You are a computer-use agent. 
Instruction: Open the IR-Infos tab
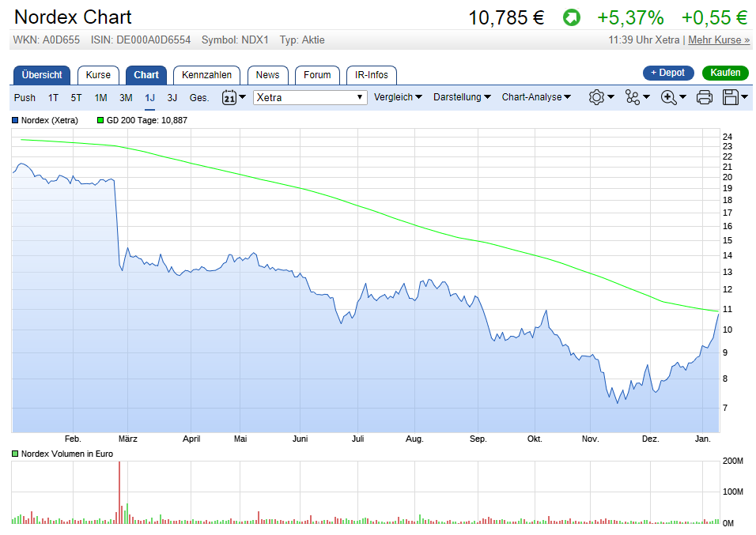point(372,75)
